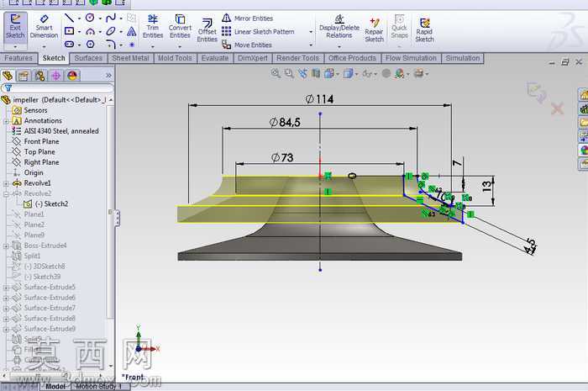The image size is (588, 391).
Task: Open the DimXpertManager tab icon
Action: point(56,76)
